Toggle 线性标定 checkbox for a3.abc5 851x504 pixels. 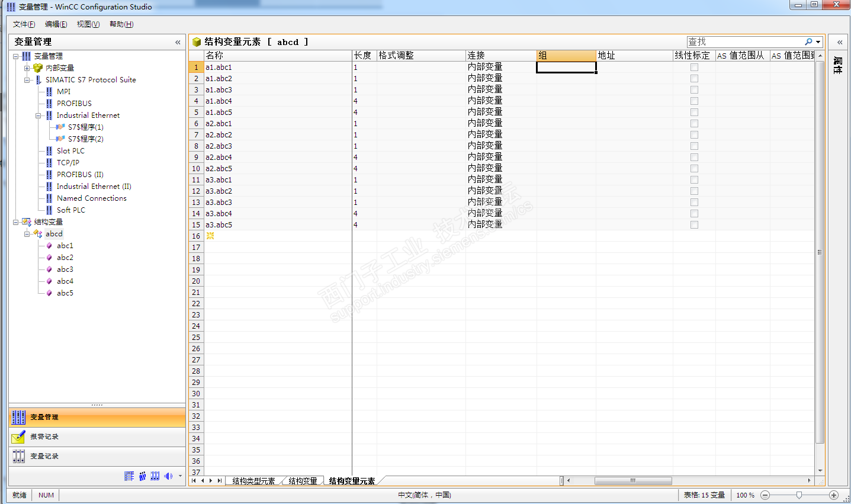[x=694, y=225]
